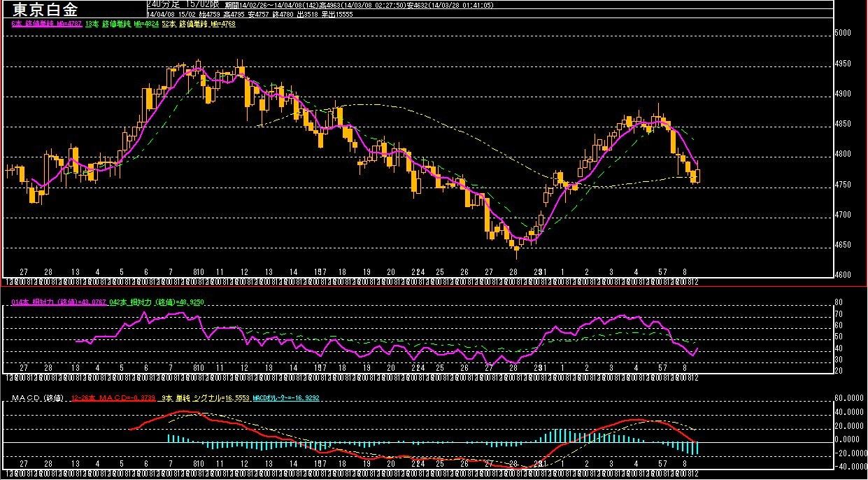Click the 東京白金 chart title
The width and height of the screenshot is (868, 480).
(46, 10)
